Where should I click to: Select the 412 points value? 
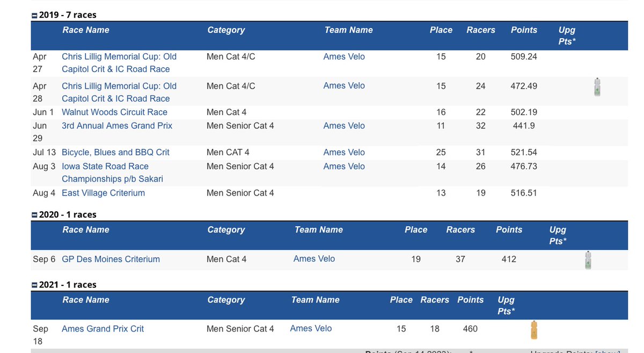pos(509,259)
